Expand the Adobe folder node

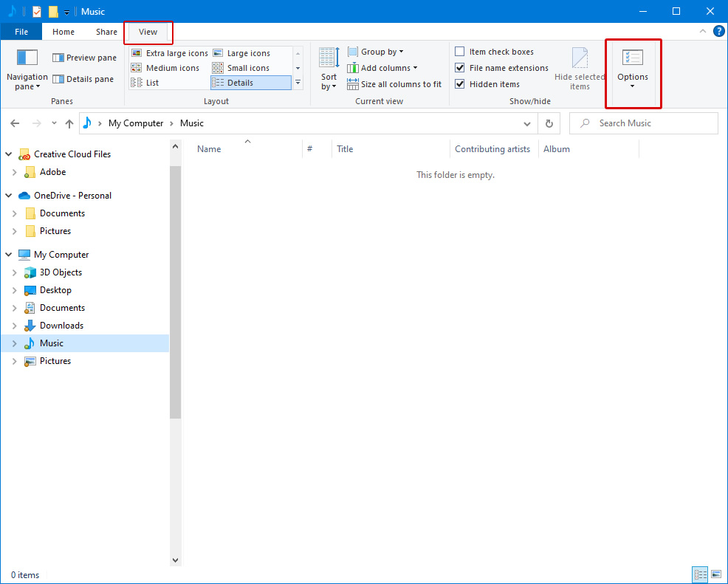pyautogui.click(x=14, y=172)
